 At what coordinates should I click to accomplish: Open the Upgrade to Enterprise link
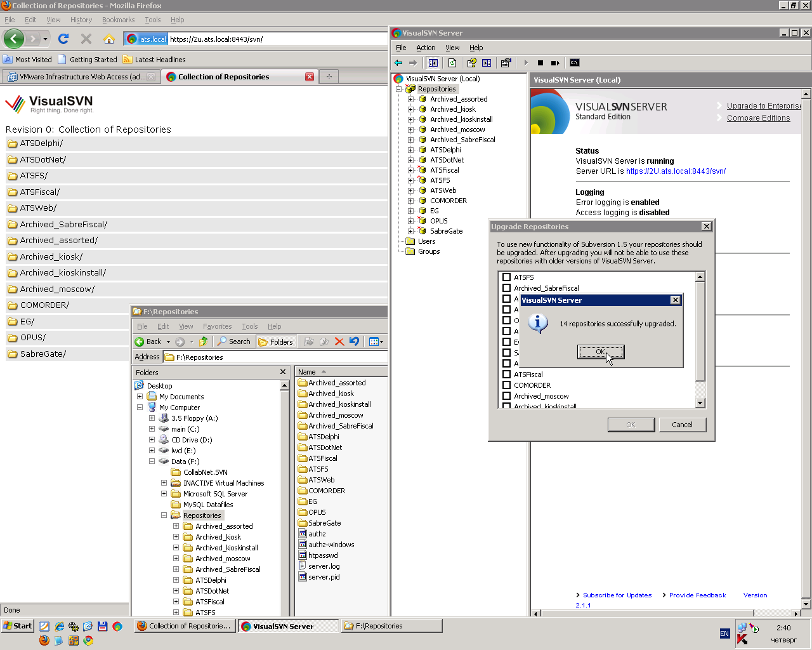coord(764,106)
